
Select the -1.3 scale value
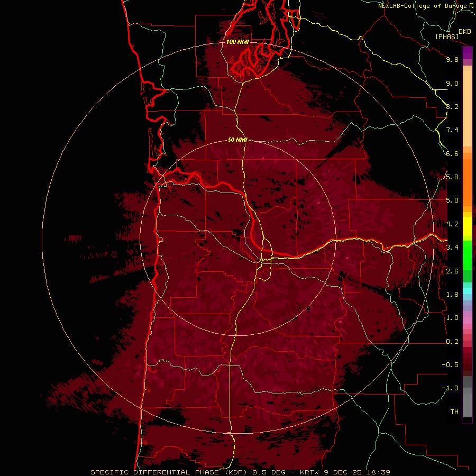click(x=450, y=388)
